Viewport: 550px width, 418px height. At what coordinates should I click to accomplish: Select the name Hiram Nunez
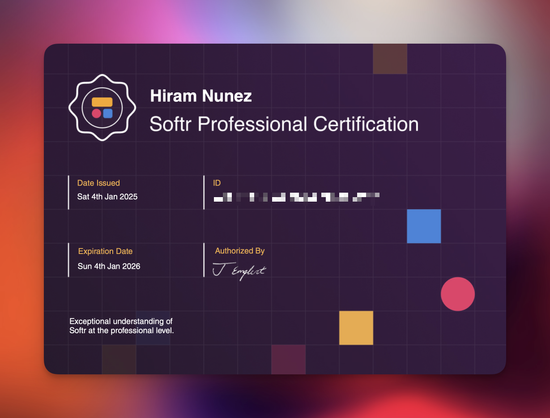point(201,96)
